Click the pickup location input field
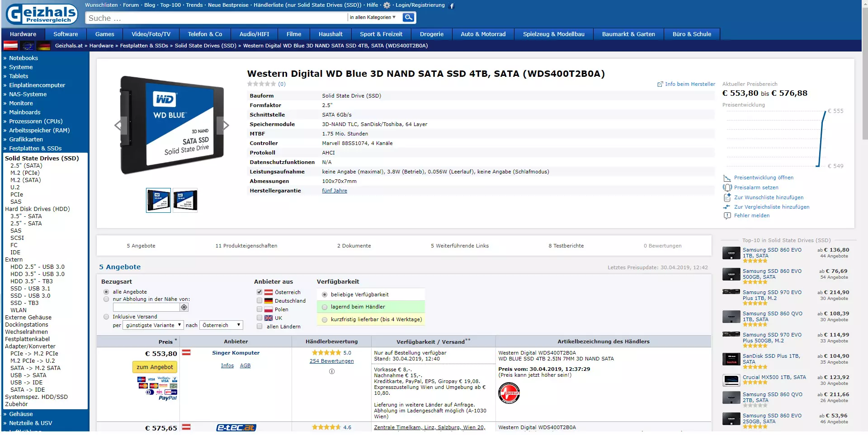 click(146, 307)
